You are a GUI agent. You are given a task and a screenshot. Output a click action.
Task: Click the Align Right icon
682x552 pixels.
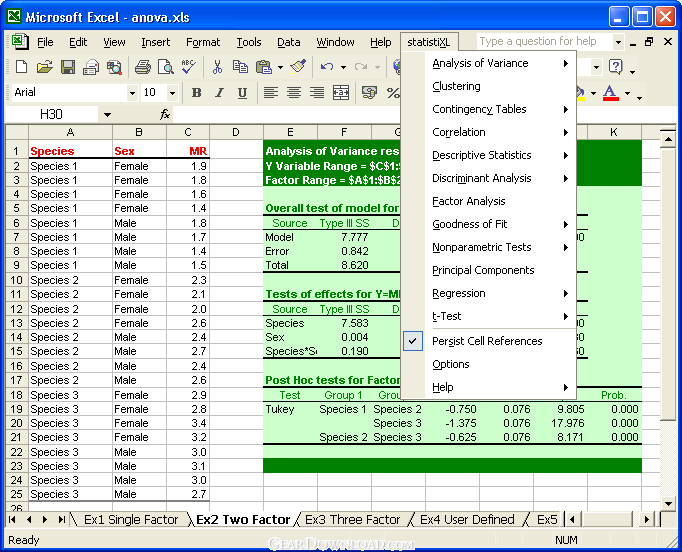317,92
